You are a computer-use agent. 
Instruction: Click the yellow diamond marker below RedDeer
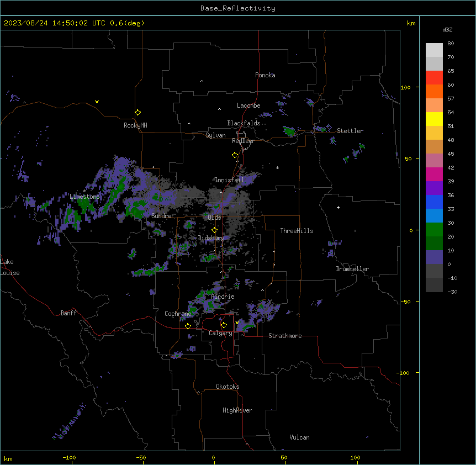[x=235, y=155]
